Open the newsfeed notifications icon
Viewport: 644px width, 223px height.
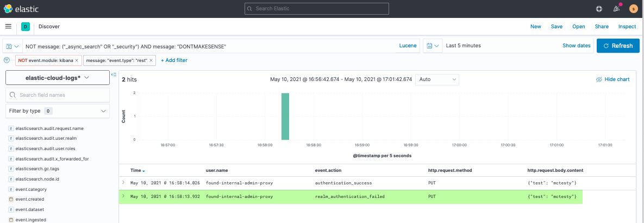[x=616, y=9]
